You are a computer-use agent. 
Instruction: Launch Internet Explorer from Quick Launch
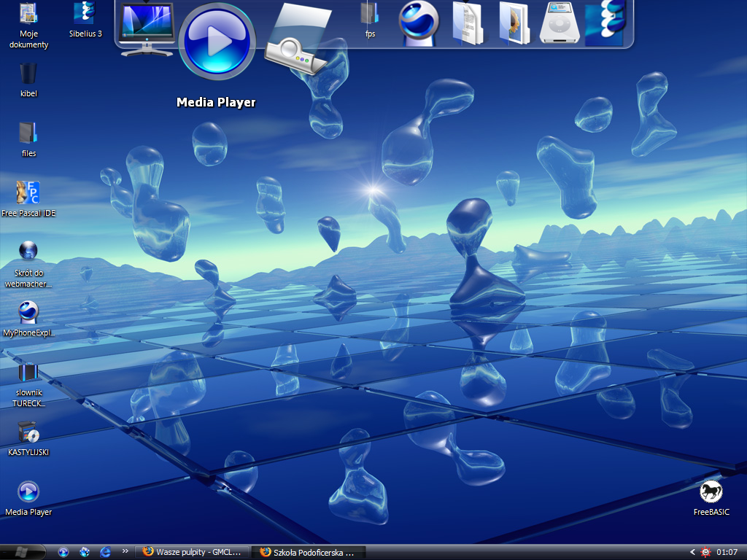pos(105,552)
